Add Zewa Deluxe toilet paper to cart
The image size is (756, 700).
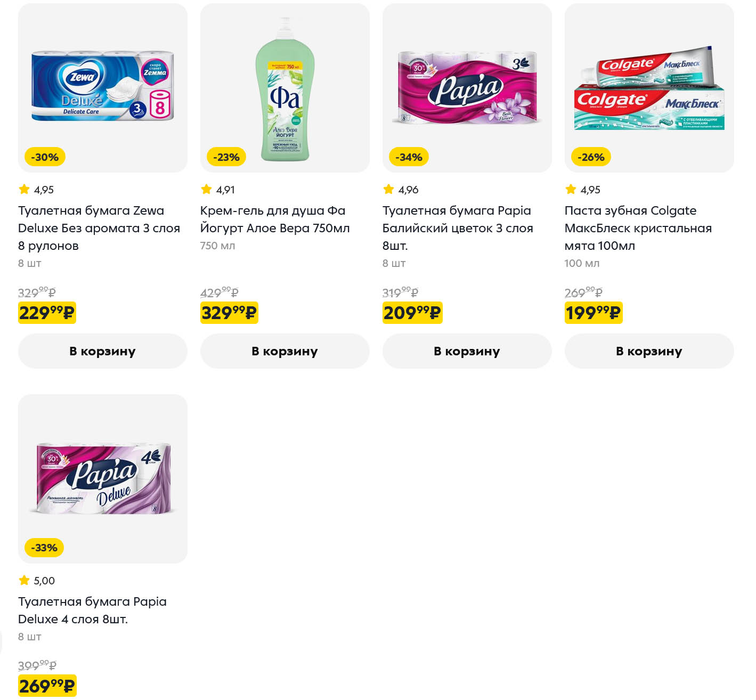click(102, 351)
